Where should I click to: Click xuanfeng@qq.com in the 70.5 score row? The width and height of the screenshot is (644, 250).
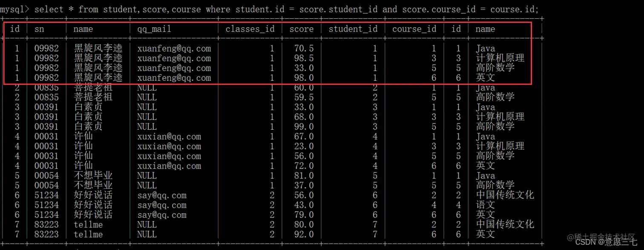pos(174,48)
